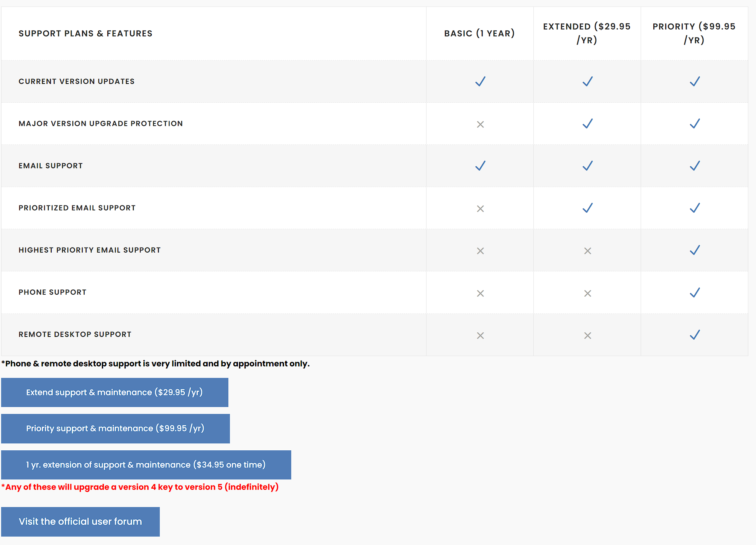Image resolution: width=756 pixels, height=545 pixels.
Task: Visit the official user forum
Action: point(80,521)
